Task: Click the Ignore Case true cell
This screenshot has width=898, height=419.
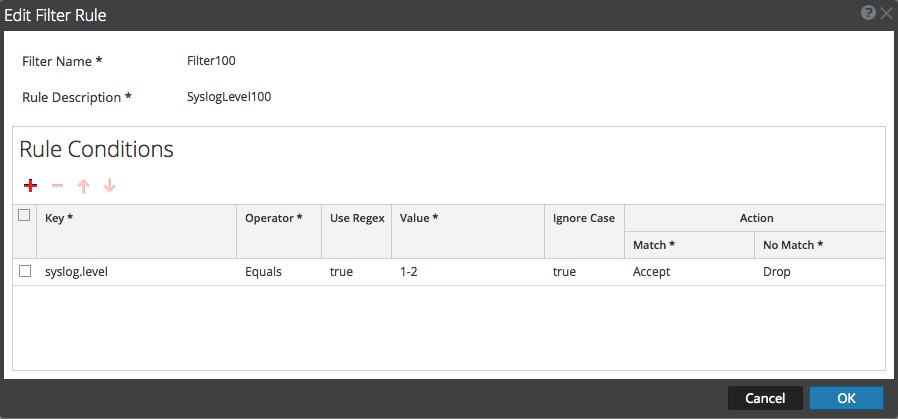Action: tap(564, 271)
